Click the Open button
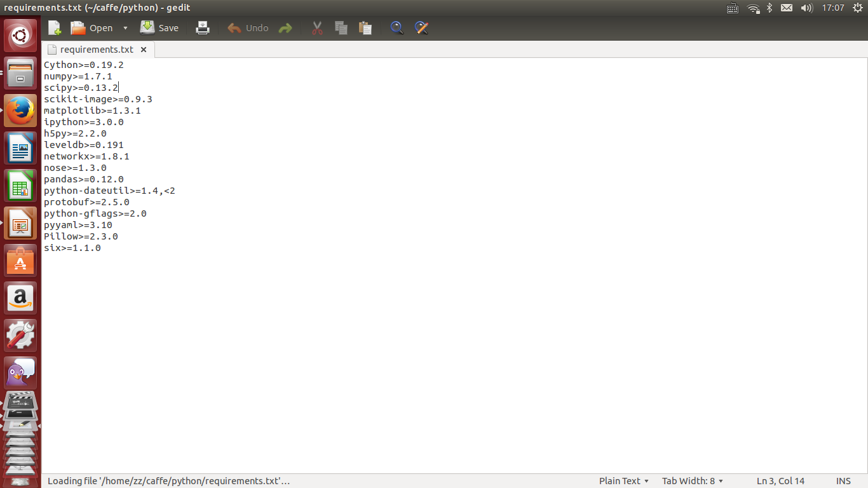 click(x=92, y=28)
